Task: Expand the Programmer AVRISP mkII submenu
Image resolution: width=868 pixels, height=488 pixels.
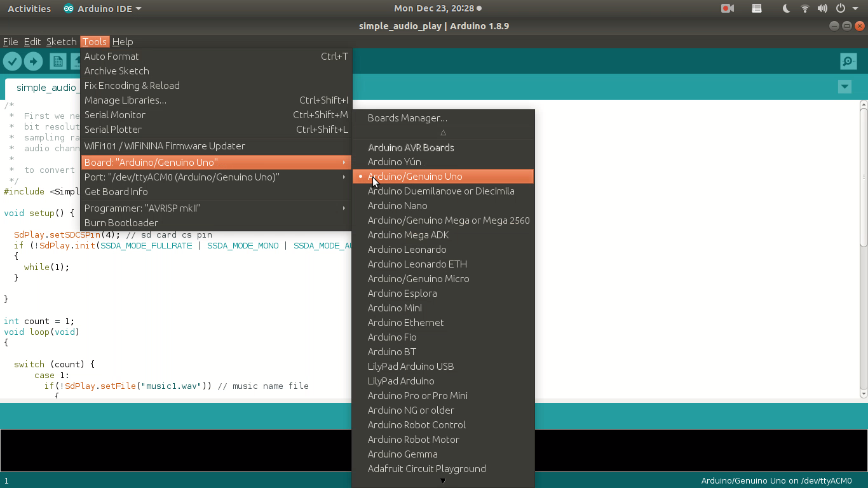Action: 216,208
